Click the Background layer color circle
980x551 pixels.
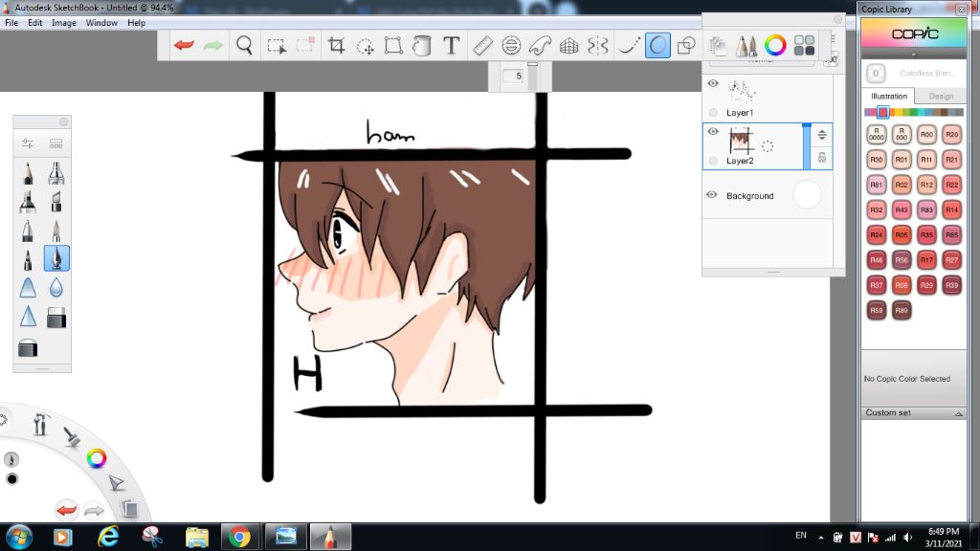(x=807, y=194)
